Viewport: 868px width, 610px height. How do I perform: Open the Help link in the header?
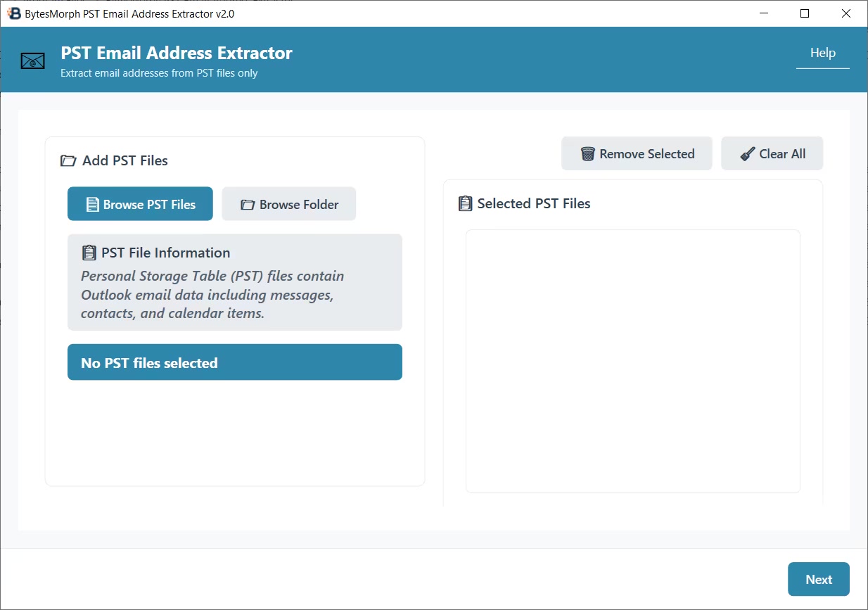tap(822, 53)
